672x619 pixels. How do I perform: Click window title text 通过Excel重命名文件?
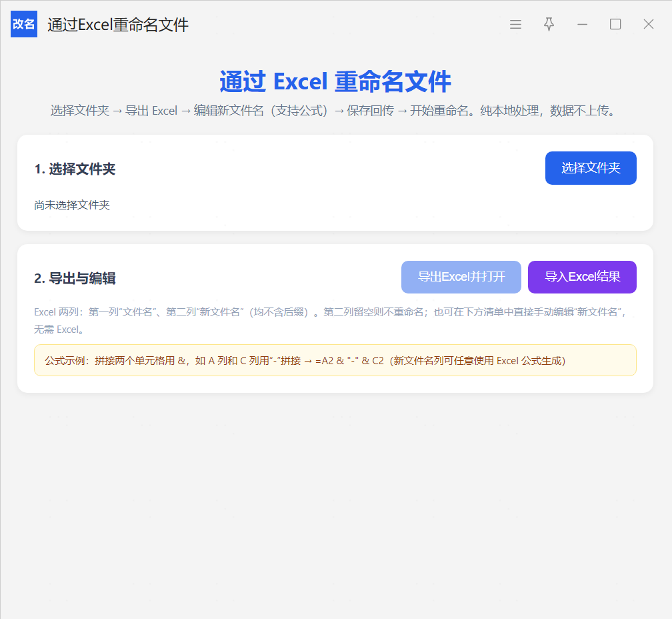point(118,25)
